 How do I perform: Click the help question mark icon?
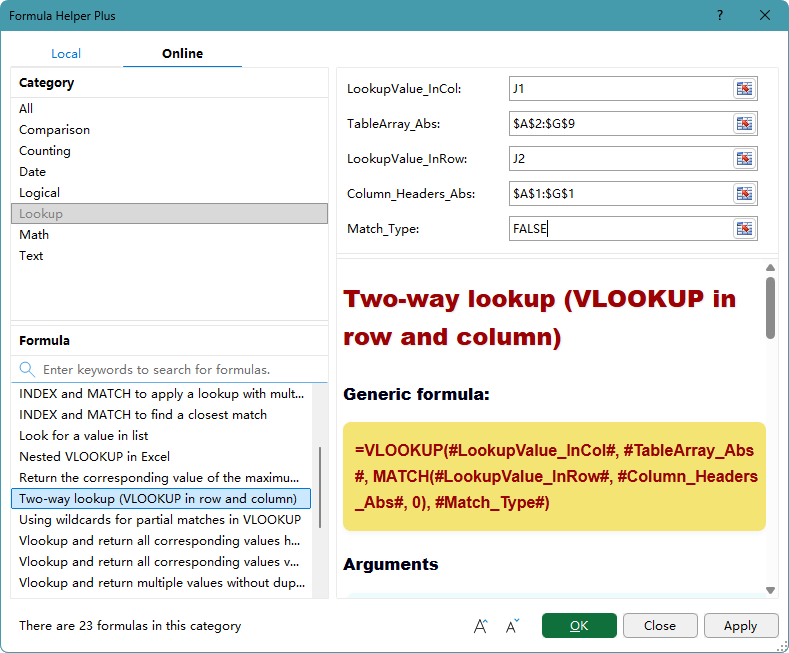[x=720, y=16]
